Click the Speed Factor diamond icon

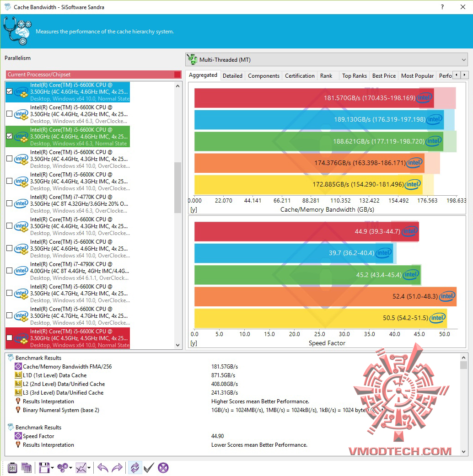(18, 436)
